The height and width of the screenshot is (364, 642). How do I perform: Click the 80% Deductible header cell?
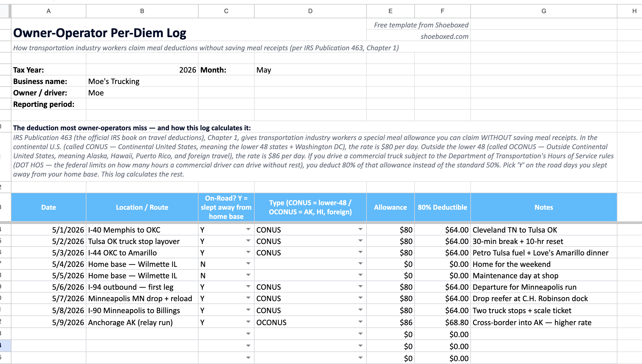[x=442, y=207]
